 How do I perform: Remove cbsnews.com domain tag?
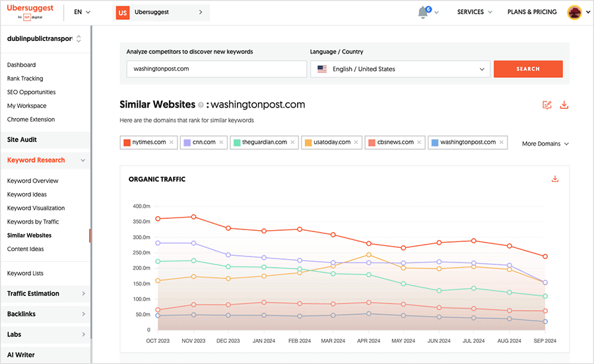click(x=419, y=142)
